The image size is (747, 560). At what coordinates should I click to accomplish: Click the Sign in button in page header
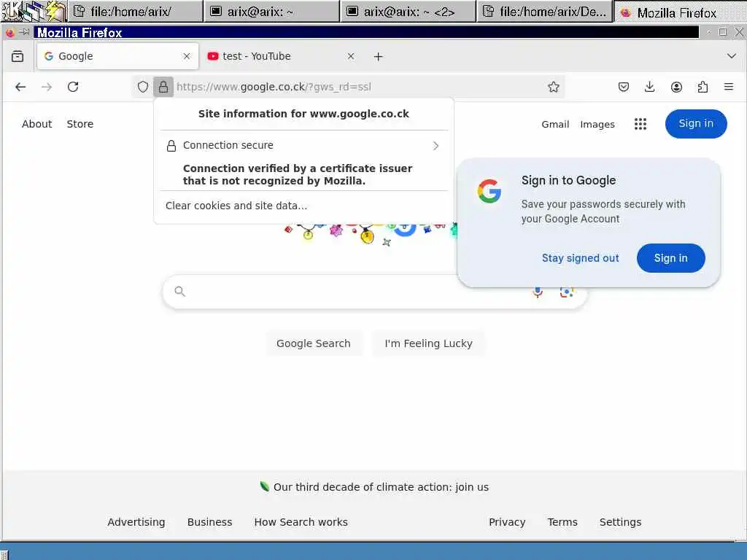[696, 124]
